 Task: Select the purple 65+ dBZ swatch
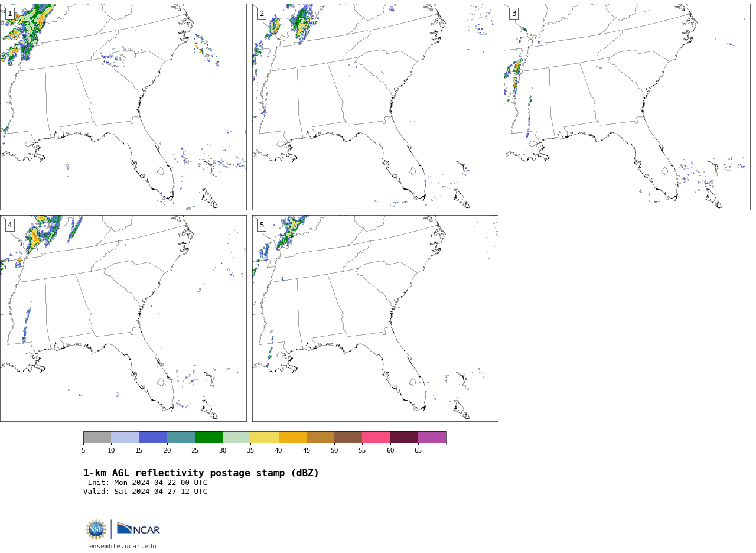432,437
